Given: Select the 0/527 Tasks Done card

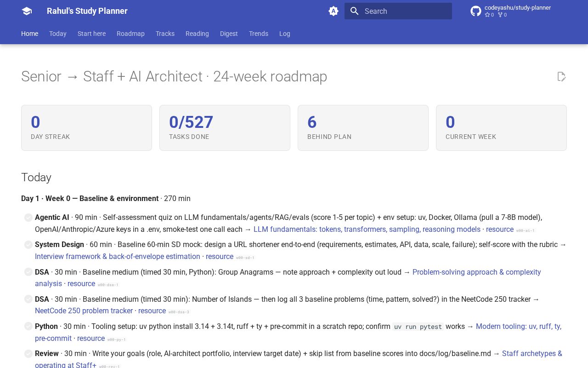Looking at the screenshot, I should coord(225,128).
